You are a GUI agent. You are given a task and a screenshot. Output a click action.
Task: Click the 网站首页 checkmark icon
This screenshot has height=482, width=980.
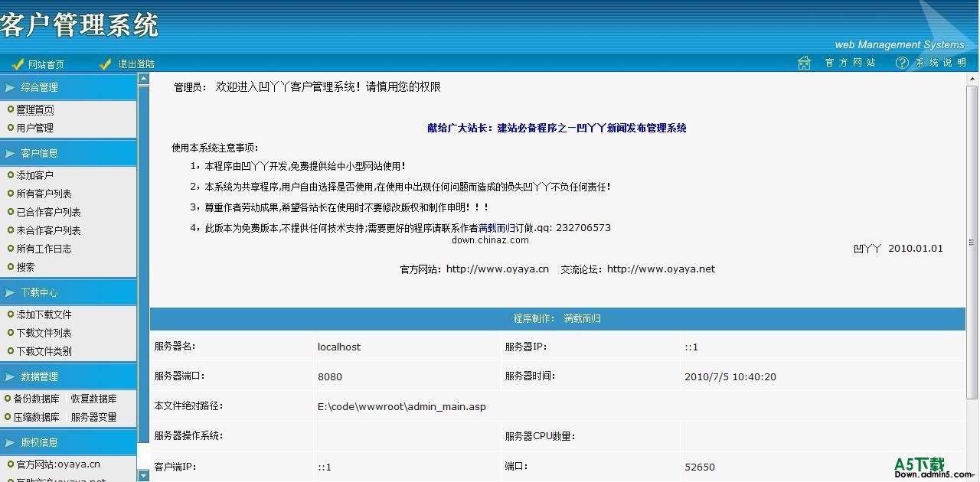pyautogui.click(x=18, y=64)
